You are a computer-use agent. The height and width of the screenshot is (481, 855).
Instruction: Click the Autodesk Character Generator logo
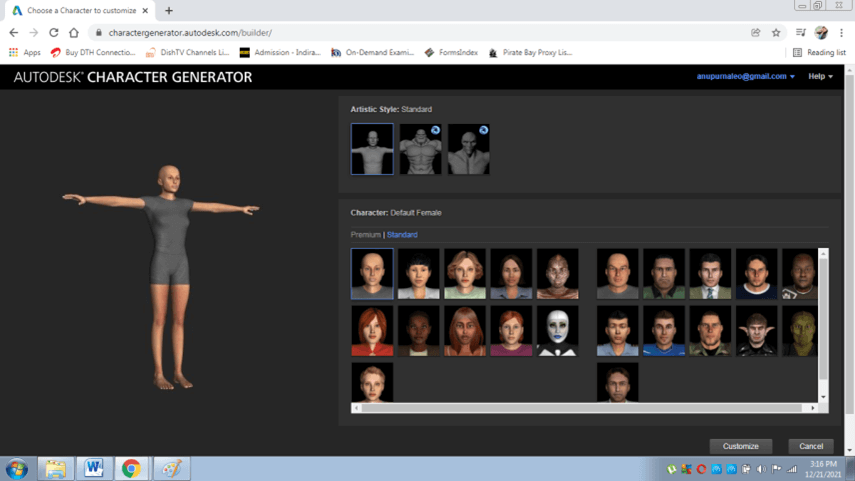(133, 77)
